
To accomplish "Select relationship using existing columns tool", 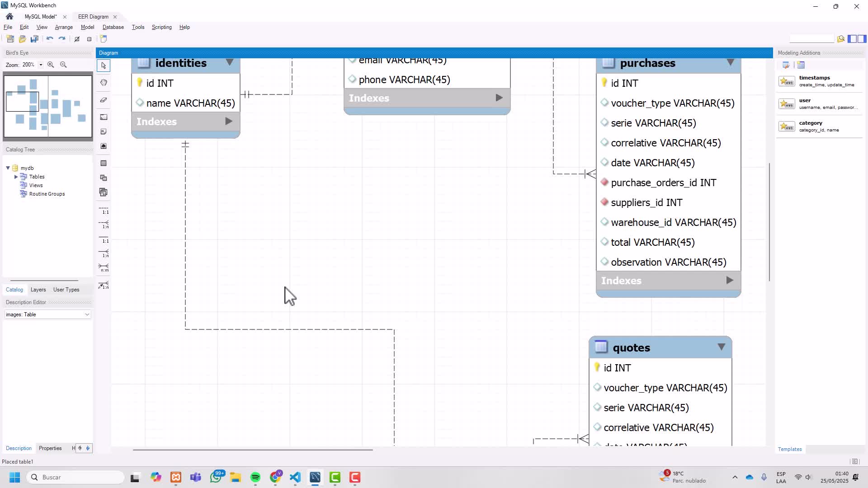I will [104, 285].
